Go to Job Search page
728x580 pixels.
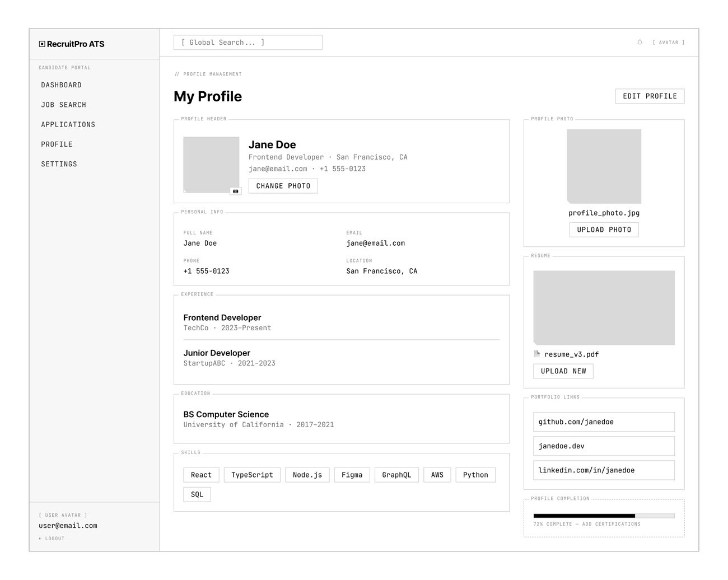64,105
